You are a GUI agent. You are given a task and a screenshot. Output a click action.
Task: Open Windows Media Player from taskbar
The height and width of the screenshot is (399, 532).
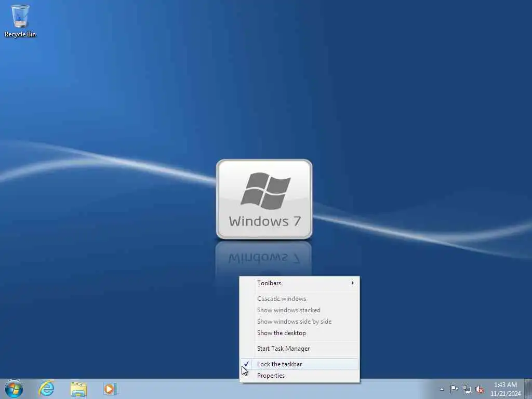point(111,389)
